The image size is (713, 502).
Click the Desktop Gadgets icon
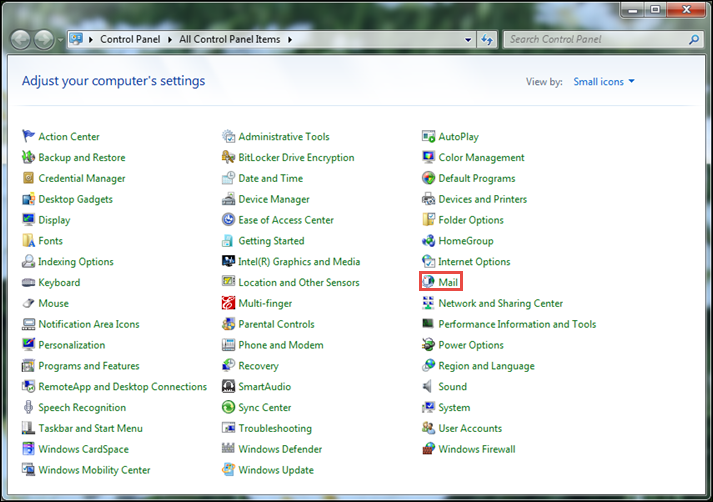[28, 199]
